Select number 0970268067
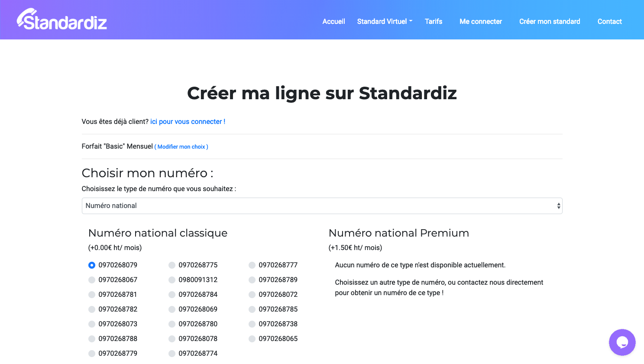Image resolution: width=644 pixels, height=364 pixels. [92, 280]
